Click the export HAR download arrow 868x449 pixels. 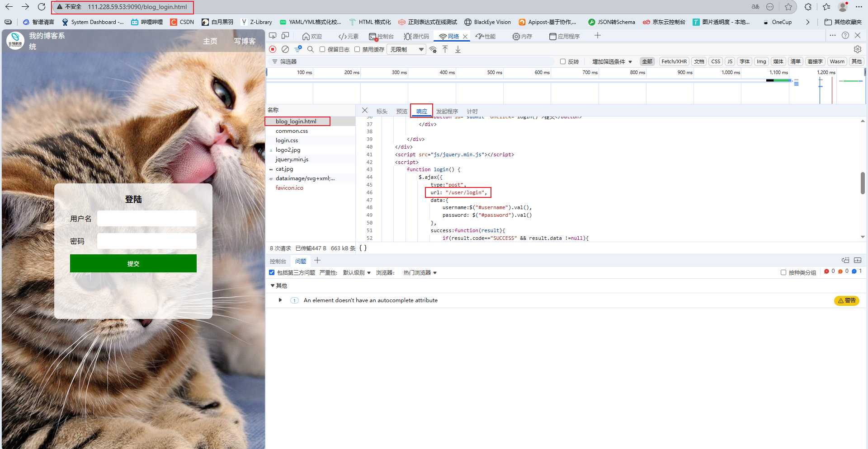click(x=458, y=49)
